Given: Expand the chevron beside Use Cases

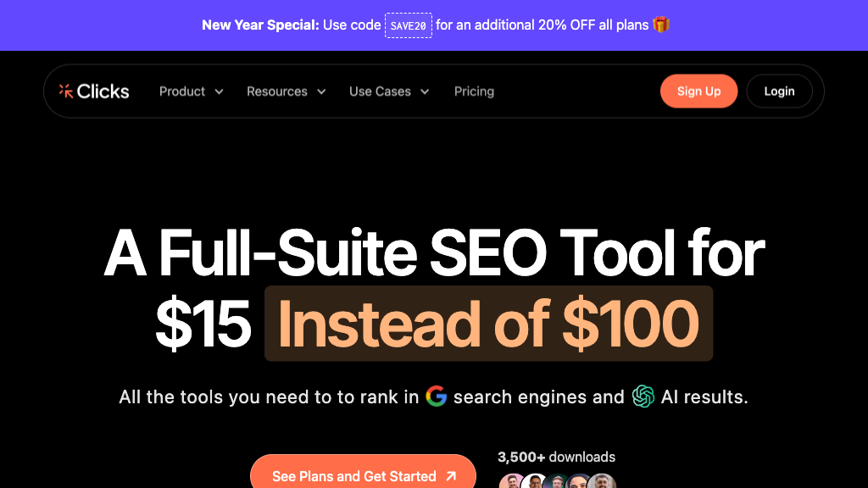Looking at the screenshot, I should [x=425, y=91].
